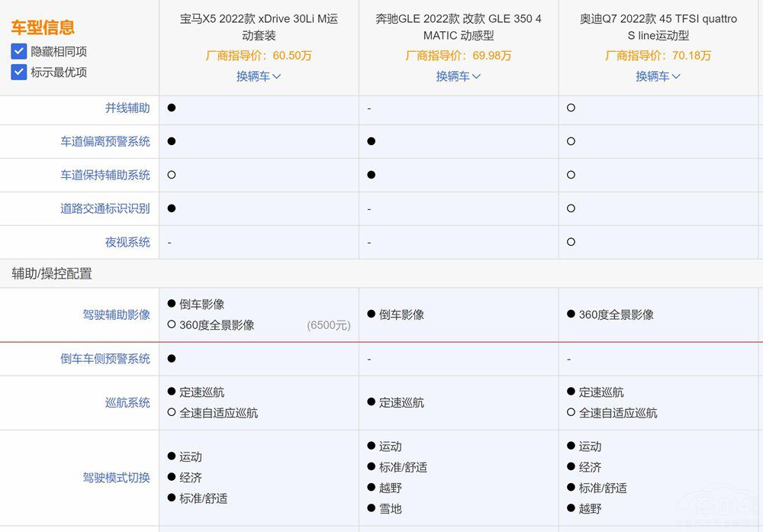This screenshot has width=763, height=532.
Task: Open the 换辆车 dropdown under 奥迪Q7
Action: pos(654,76)
